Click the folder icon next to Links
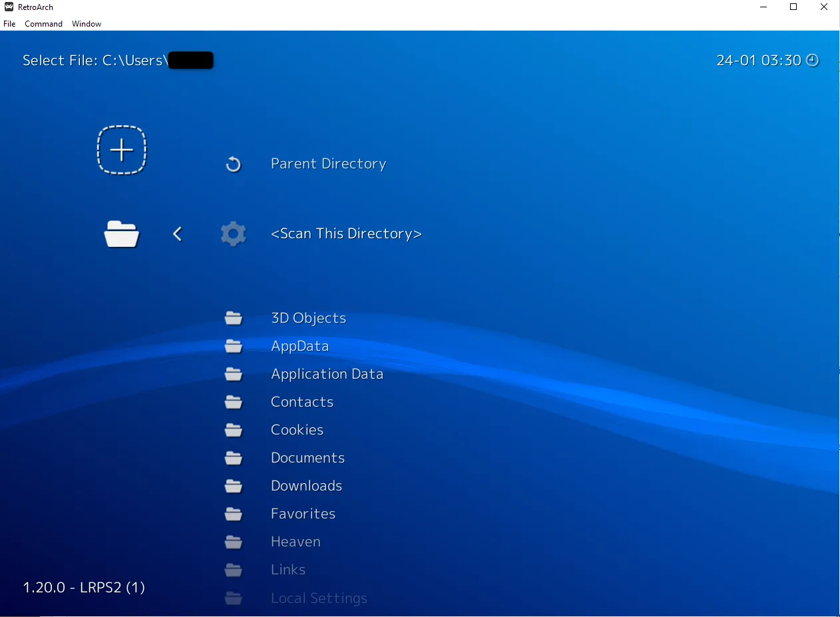 click(x=233, y=570)
